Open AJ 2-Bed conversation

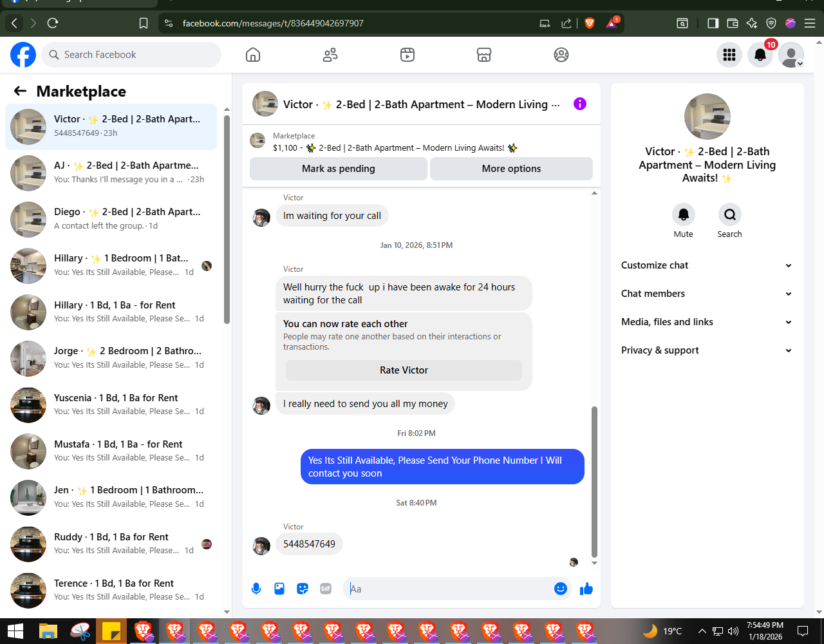tap(111, 173)
